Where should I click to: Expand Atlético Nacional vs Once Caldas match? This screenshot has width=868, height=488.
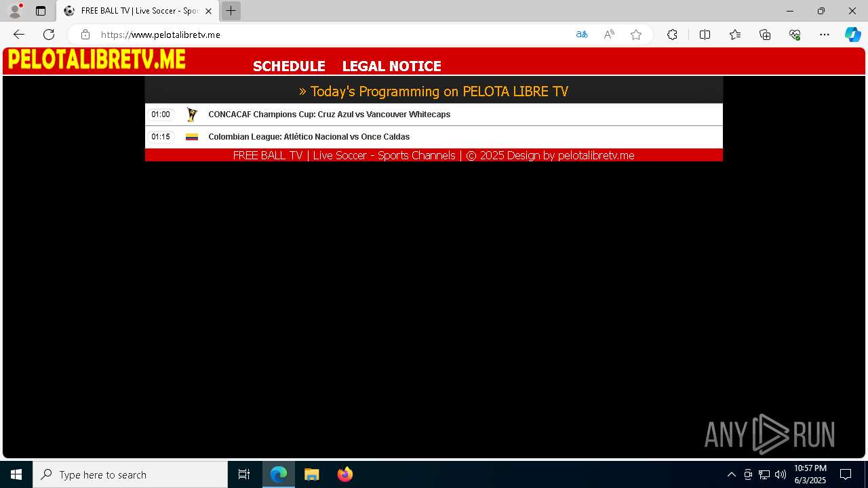click(434, 137)
